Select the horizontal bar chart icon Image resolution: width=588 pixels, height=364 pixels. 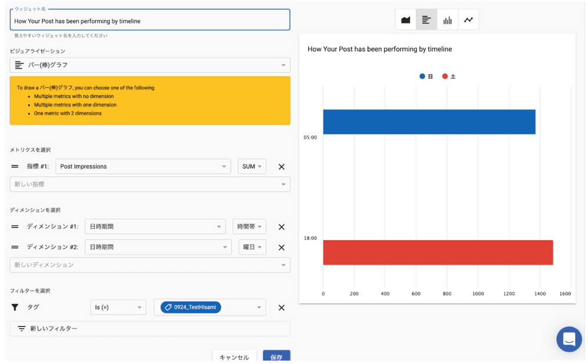point(426,20)
